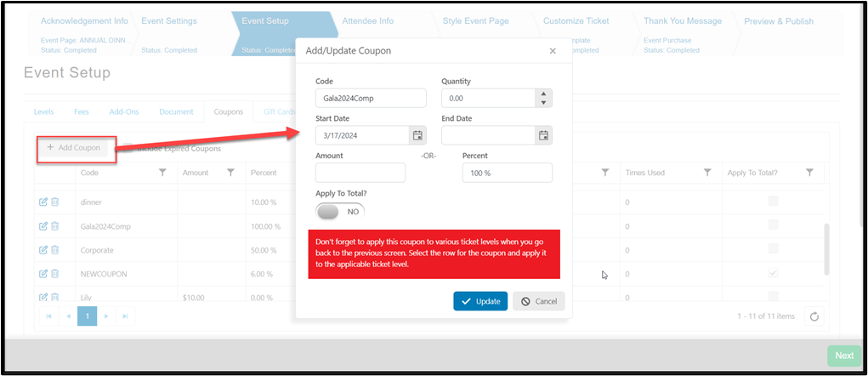Refresh the coupon grid

click(814, 316)
